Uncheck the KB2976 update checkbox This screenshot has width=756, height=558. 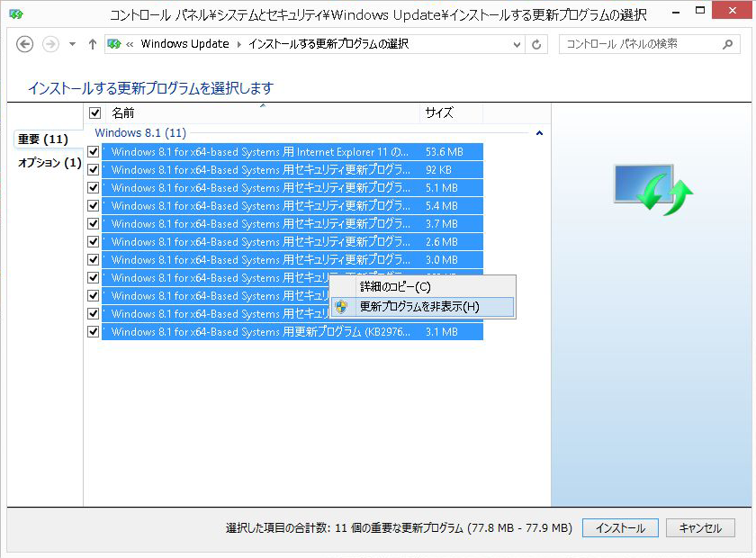click(94, 332)
